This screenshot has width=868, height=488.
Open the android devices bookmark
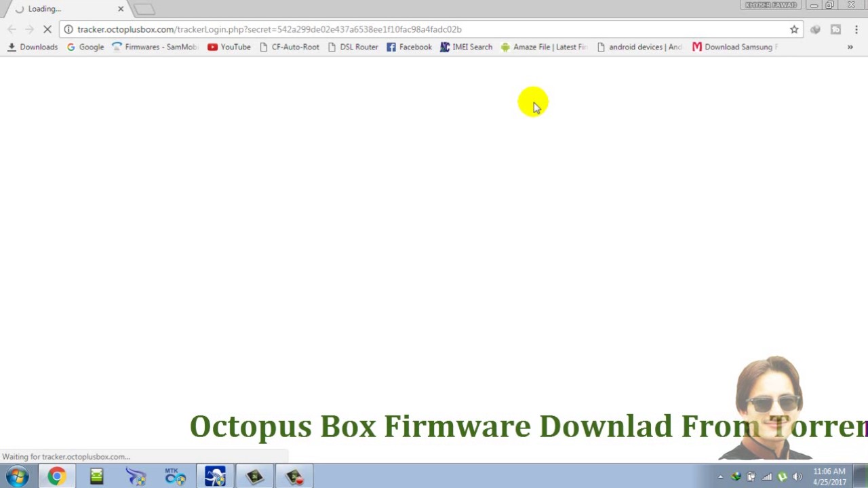[639, 47]
